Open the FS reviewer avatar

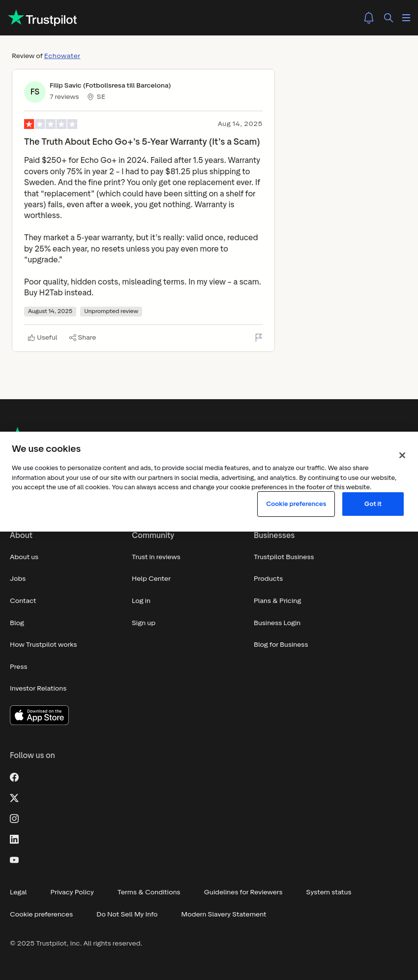click(x=35, y=92)
